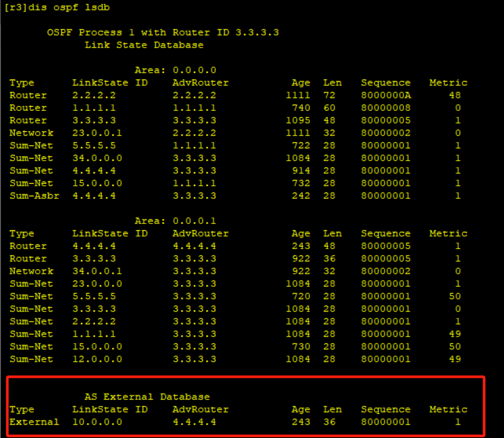This screenshot has width=504, height=438.
Task: Click age value '722'
Action: pyautogui.click(x=301, y=145)
